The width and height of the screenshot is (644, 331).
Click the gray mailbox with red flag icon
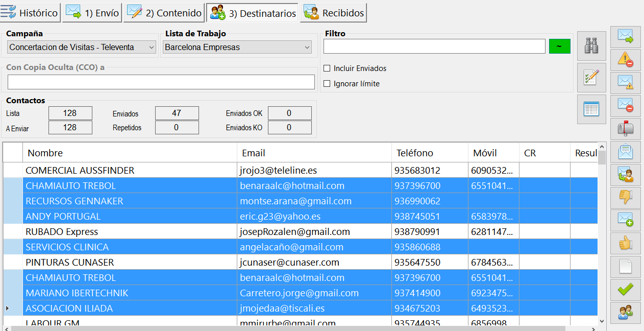(626, 128)
